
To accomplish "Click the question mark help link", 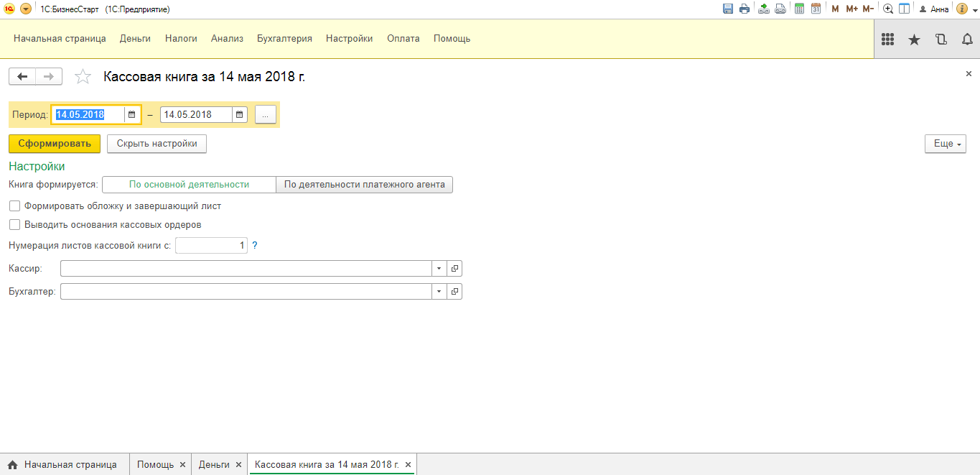I will (x=255, y=246).
